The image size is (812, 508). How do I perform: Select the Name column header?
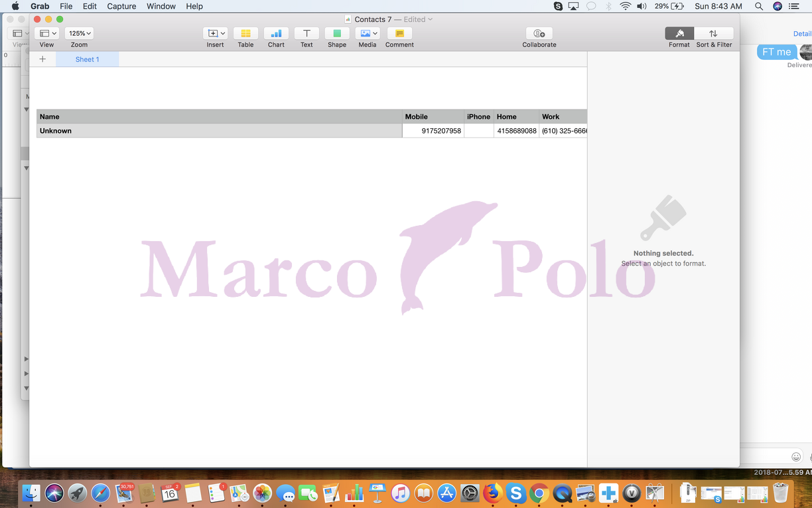[x=219, y=116]
